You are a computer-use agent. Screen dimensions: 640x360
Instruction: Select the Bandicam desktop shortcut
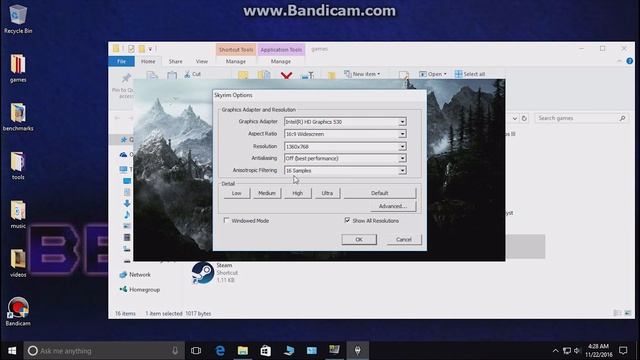point(18,311)
